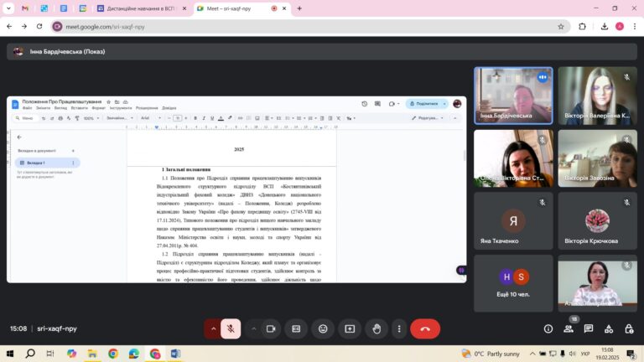Open the text color picker in Docs
Screen dimensions: 644x362
pyautogui.click(x=221, y=118)
